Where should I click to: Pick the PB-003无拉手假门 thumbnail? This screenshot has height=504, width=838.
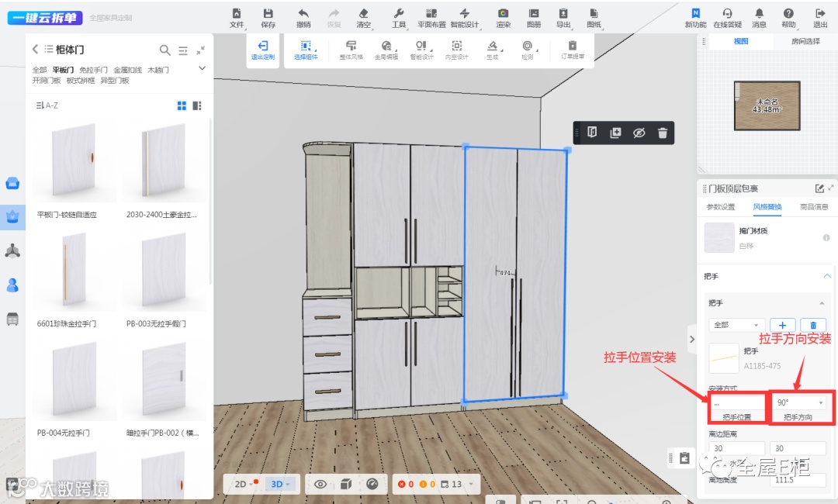pos(164,271)
